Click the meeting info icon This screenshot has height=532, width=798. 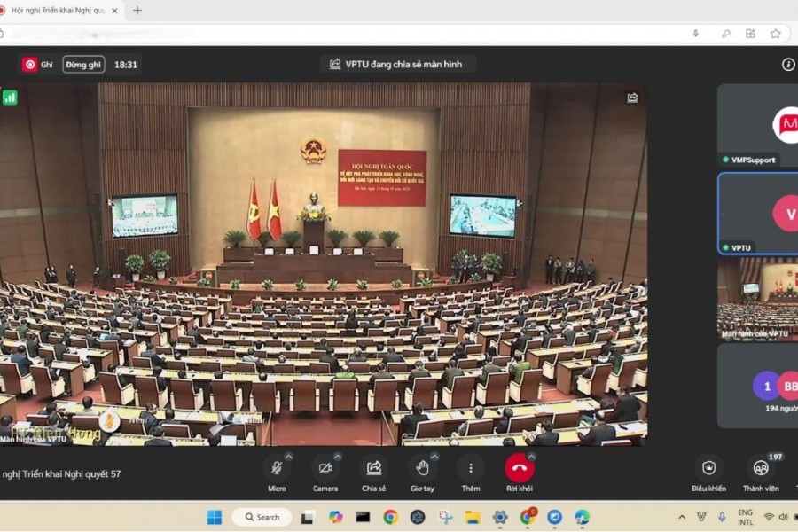(x=788, y=64)
